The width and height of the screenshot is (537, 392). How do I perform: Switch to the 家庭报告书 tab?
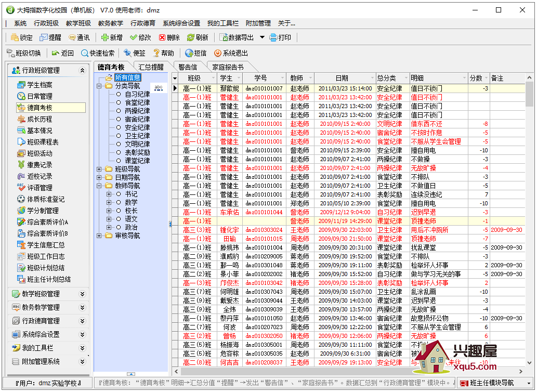(228, 67)
